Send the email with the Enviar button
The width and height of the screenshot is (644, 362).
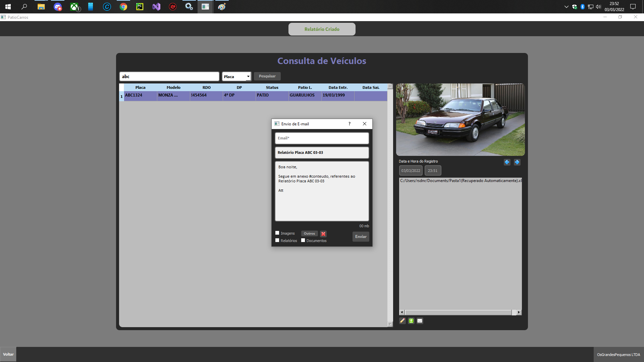coord(361,237)
